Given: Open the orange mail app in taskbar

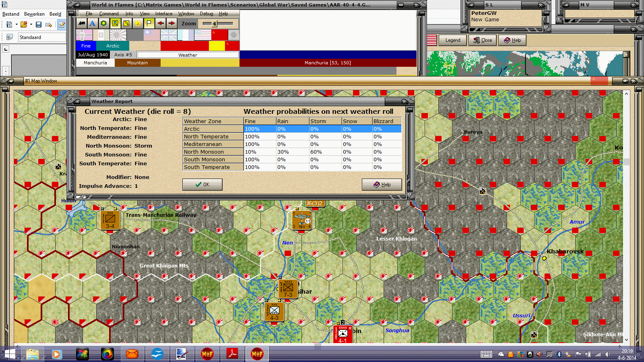Looking at the screenshot, I should pyautogui.click(x=132, y=354).
